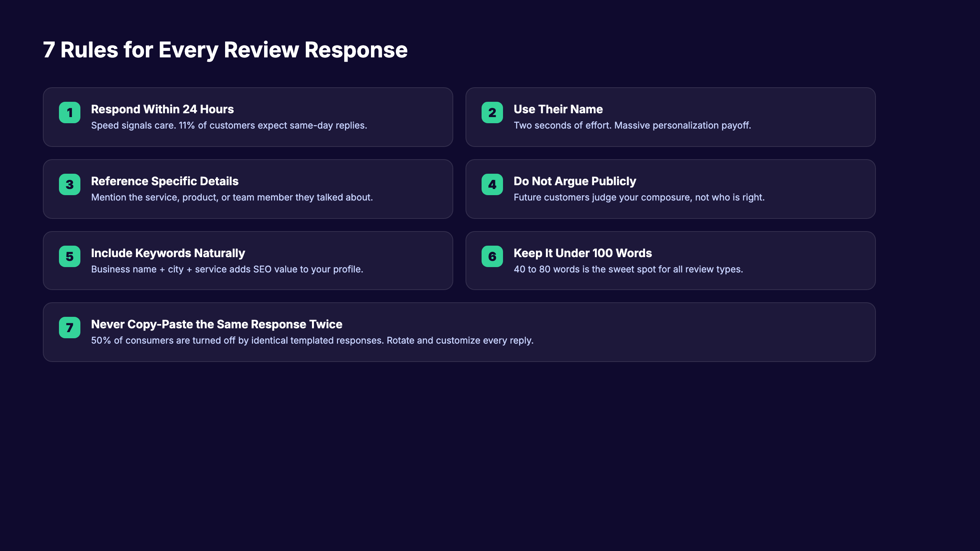Viewport: 980px width, 551px height.
Task: Click the green badge numbered 4
Action: (x=492, y=184)
